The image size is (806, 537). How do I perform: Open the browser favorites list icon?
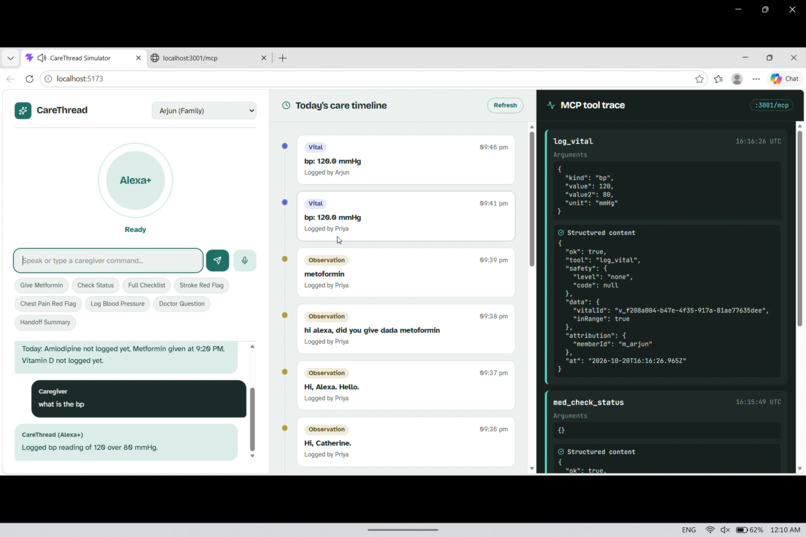(718, 79)
